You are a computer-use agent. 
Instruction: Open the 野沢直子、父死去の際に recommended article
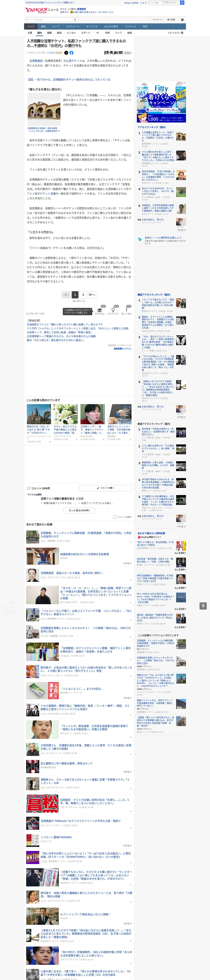point(86,669)
